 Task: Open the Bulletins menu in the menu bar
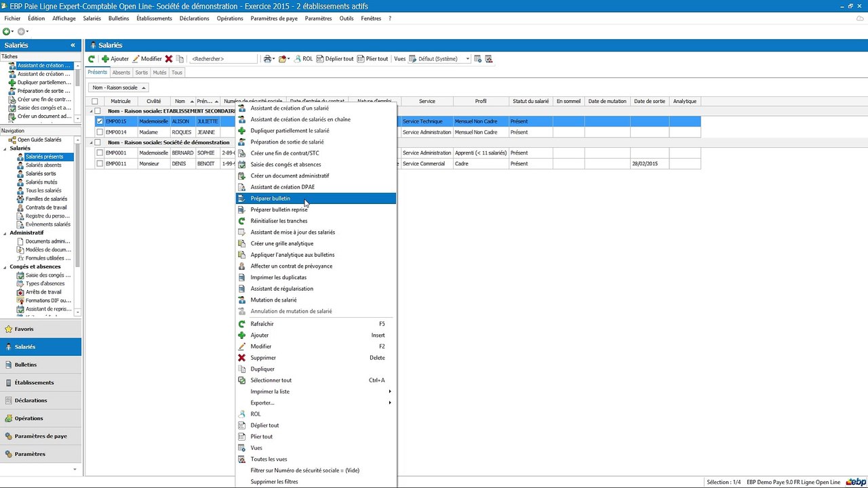pyautogui.click(x=119, y=18)
